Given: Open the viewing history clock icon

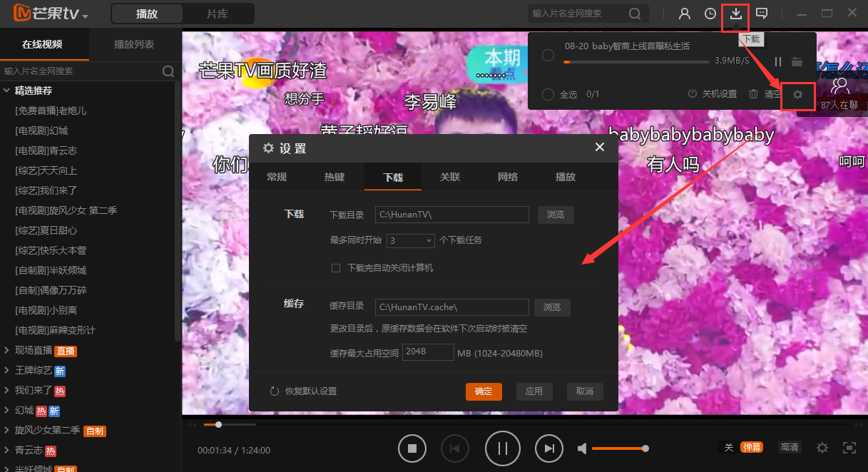Looking at the screenshot, I should (x=710, y=14).
